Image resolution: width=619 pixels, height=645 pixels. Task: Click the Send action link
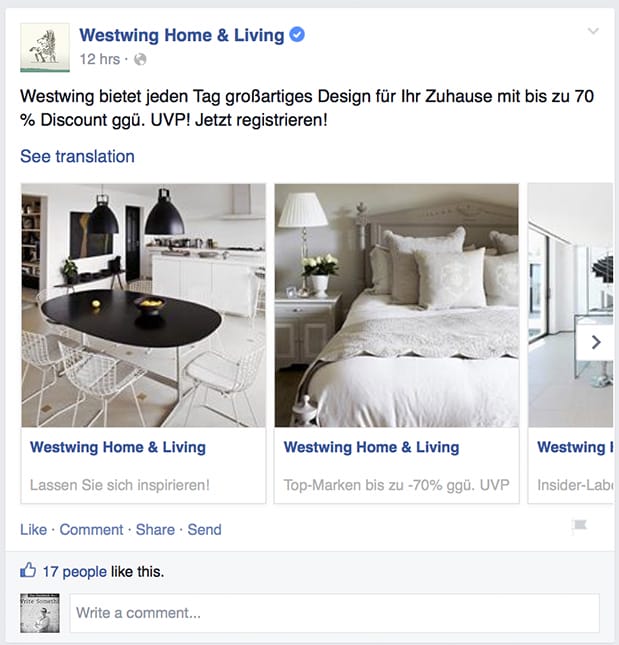[x=204, y=529]
